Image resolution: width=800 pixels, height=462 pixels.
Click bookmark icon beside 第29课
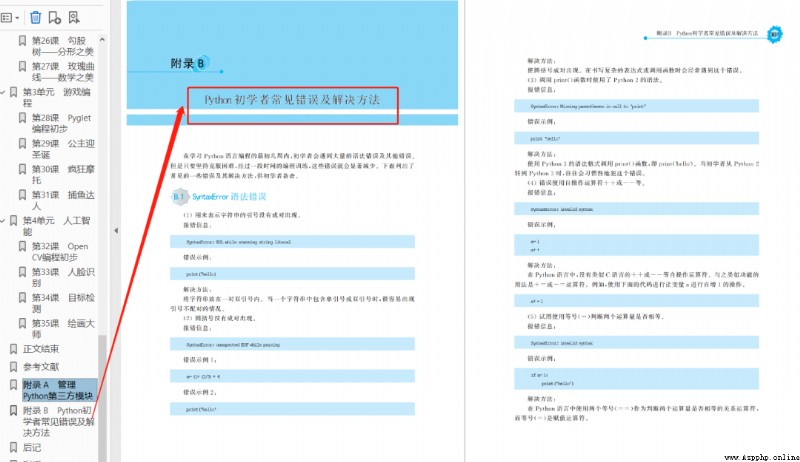(x=22, y=143)
